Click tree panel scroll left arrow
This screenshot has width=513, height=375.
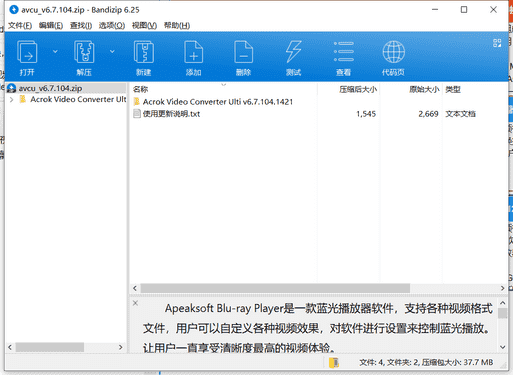pyautogui.click(x=10, y=347)
